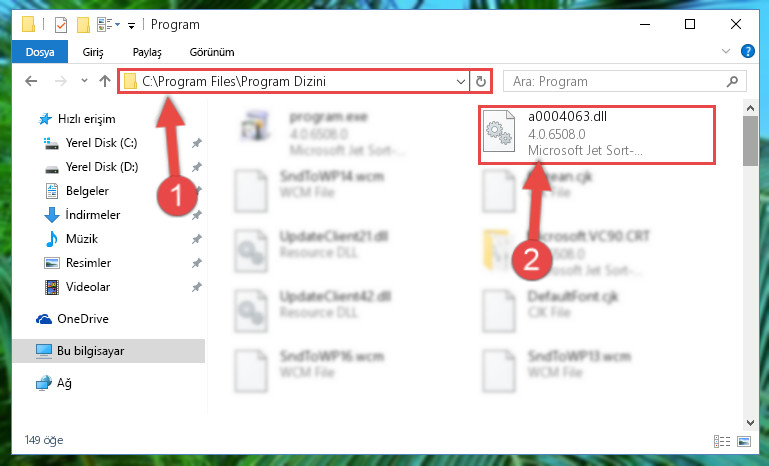This screenshot has width=769, height=466.
Task: Go up one folder level
Action: click(x=104, y=81)
